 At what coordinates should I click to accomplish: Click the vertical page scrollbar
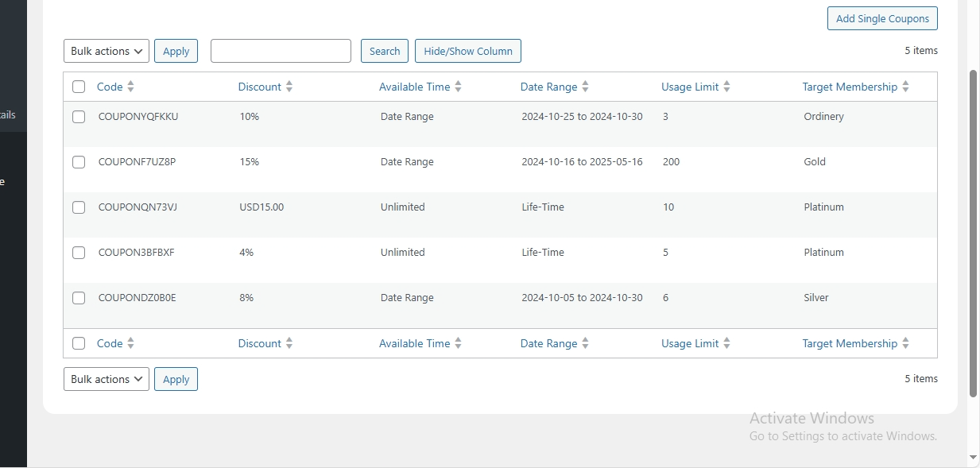(973, 230)
